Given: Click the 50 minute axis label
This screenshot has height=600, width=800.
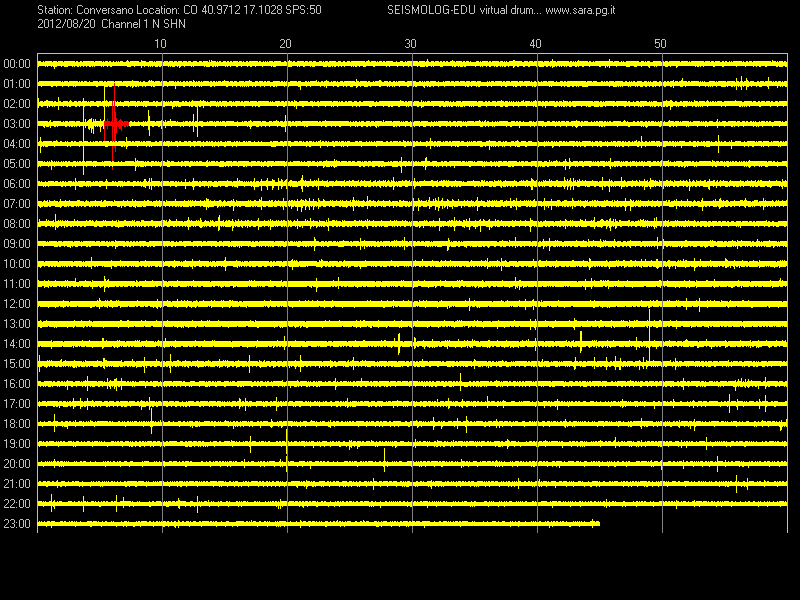Looking at the screenshot, I should click(x=660, y=44).
